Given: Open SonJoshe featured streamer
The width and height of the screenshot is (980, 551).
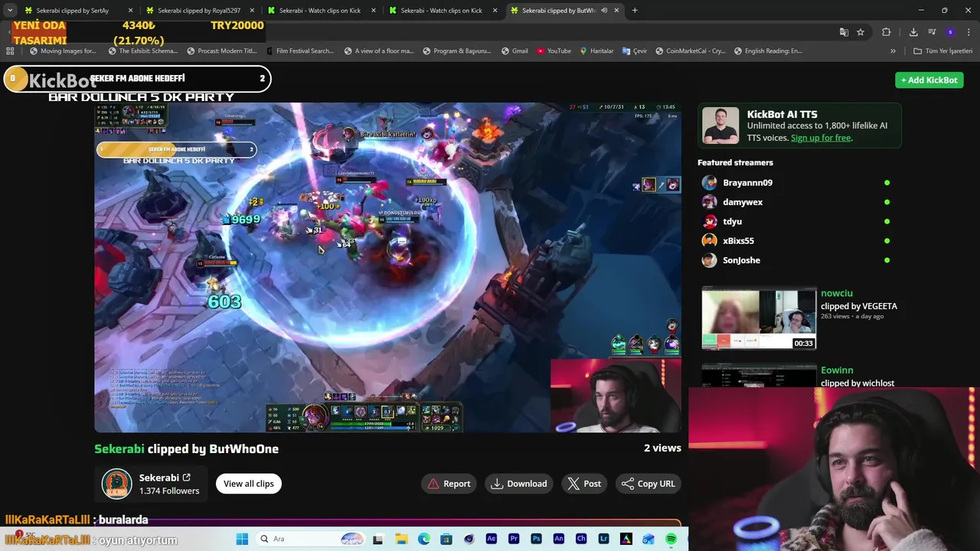Looking at the screenshot, I should [741, 260].
